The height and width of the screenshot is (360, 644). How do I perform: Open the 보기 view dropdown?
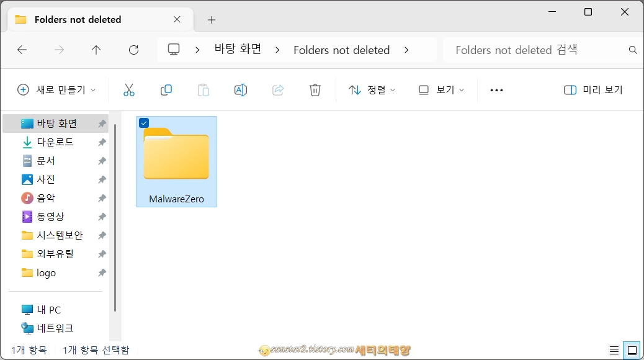pos(441,89)
